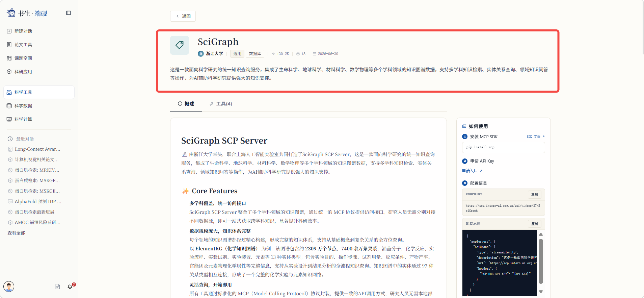
Task: Collapse the sidebar with the panel toggle icon
Action: 69,13
